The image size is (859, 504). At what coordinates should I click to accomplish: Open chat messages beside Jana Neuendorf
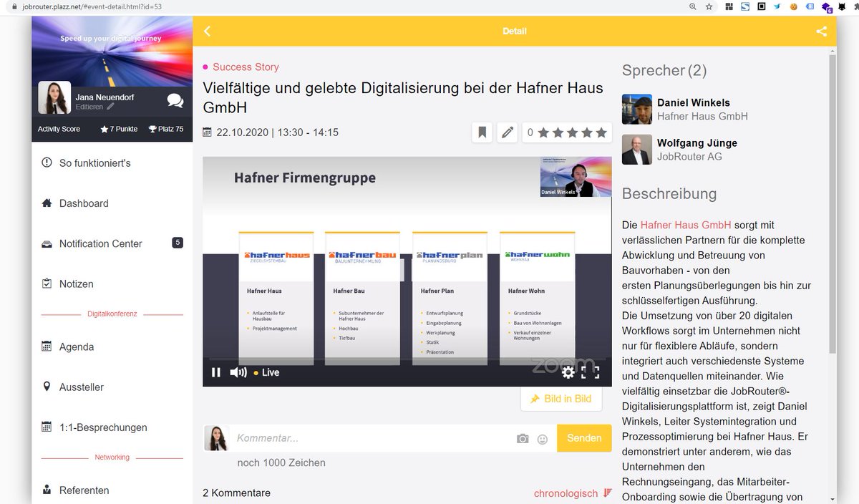tap(175, 100)
